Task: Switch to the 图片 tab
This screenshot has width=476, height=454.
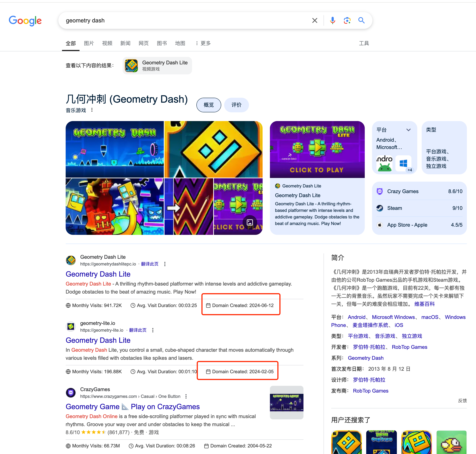Action: (x=89, y=43)
